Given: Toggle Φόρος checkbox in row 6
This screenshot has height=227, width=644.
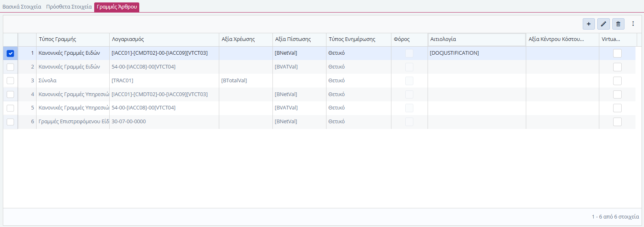Looking at the screenshot, I should coord(409,122).
